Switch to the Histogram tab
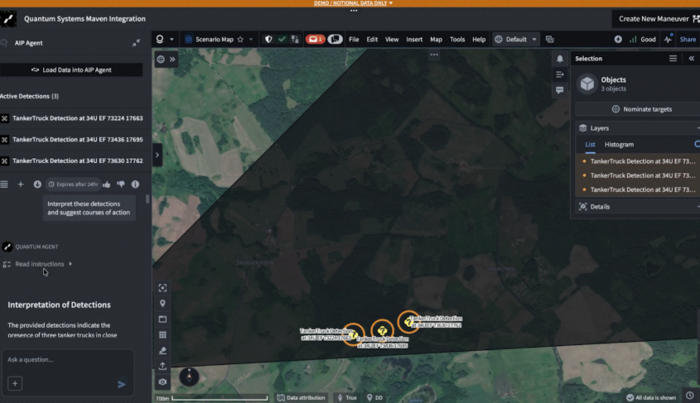Viewport: 700px width, 403px height. coord(619,145)
